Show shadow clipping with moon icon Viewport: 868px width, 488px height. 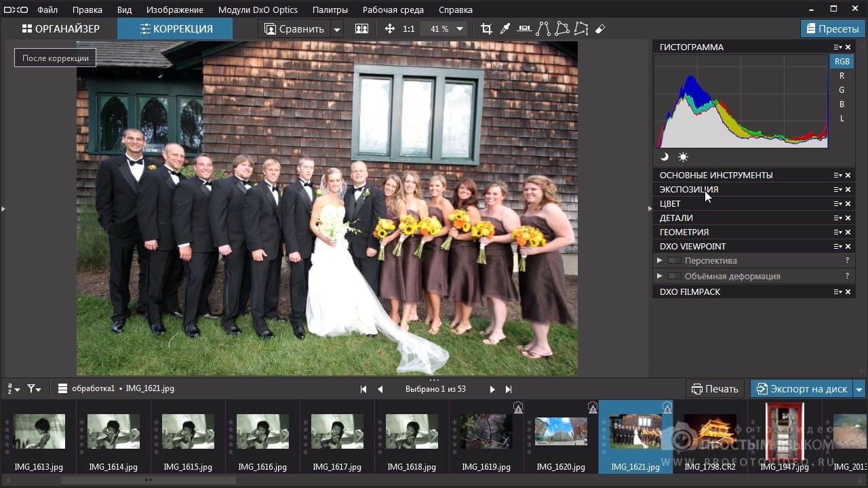point(665,157)
